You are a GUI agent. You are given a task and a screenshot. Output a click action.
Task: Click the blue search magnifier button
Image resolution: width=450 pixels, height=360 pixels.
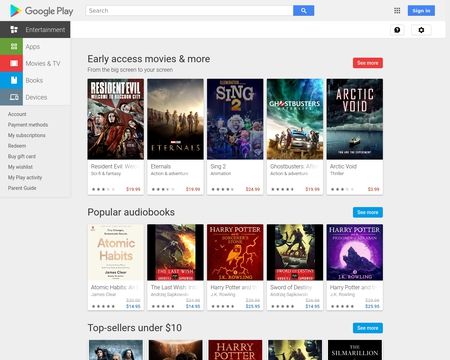click(303, 11)
